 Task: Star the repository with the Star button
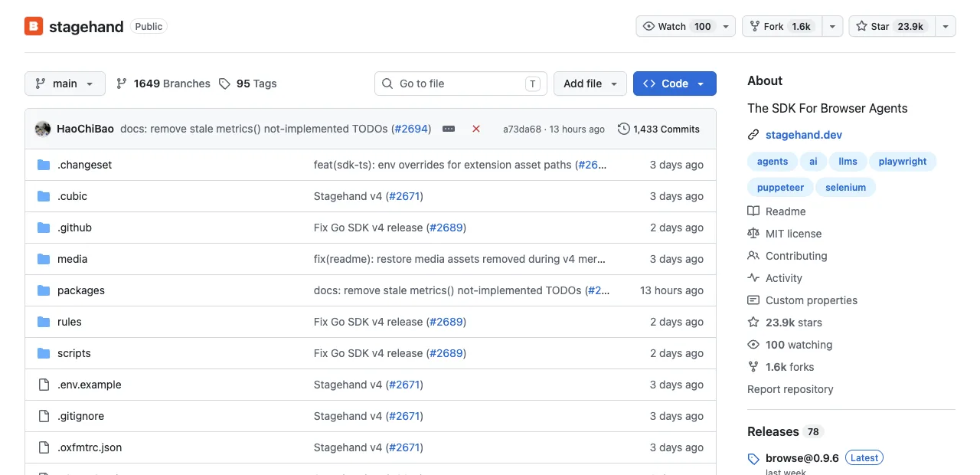point(892,26)
